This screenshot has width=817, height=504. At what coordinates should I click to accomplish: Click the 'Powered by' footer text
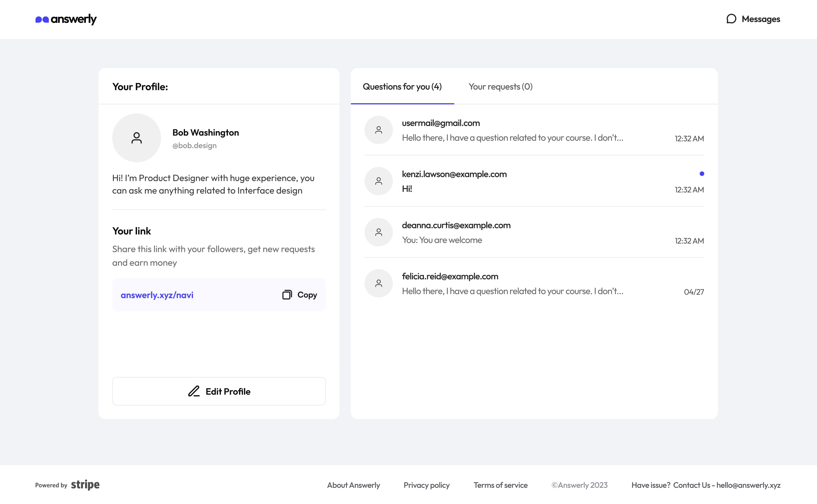click(51, 485)
